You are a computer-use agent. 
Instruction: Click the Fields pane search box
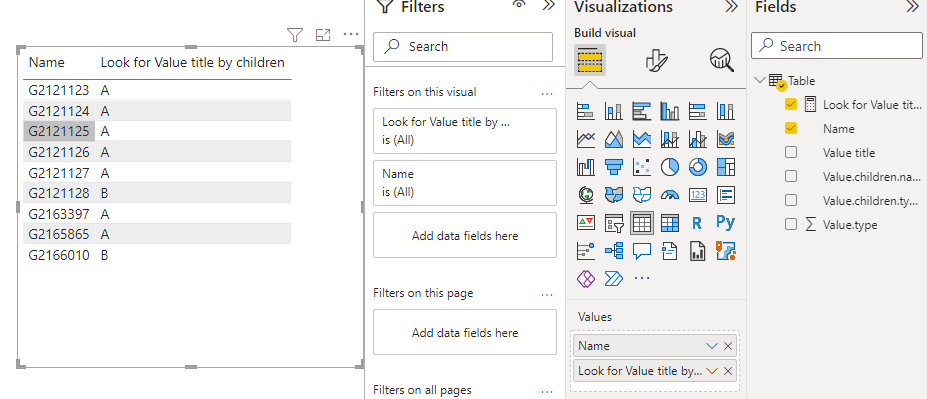[x=837, y=46]
